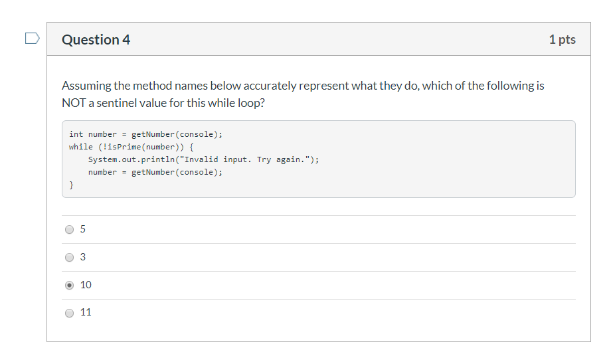
Task: Click the System.out.println code line
Action: click(203, 159)
